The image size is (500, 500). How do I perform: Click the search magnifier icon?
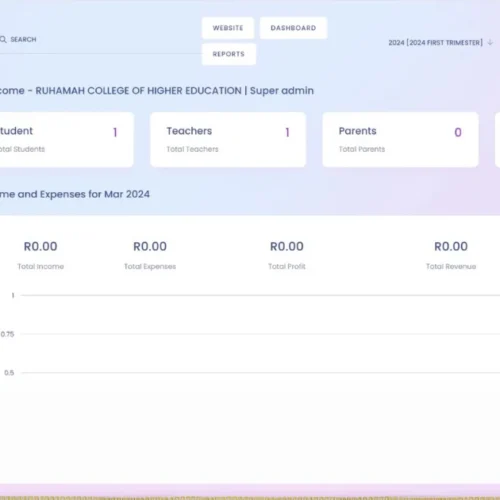click(3, 40)
